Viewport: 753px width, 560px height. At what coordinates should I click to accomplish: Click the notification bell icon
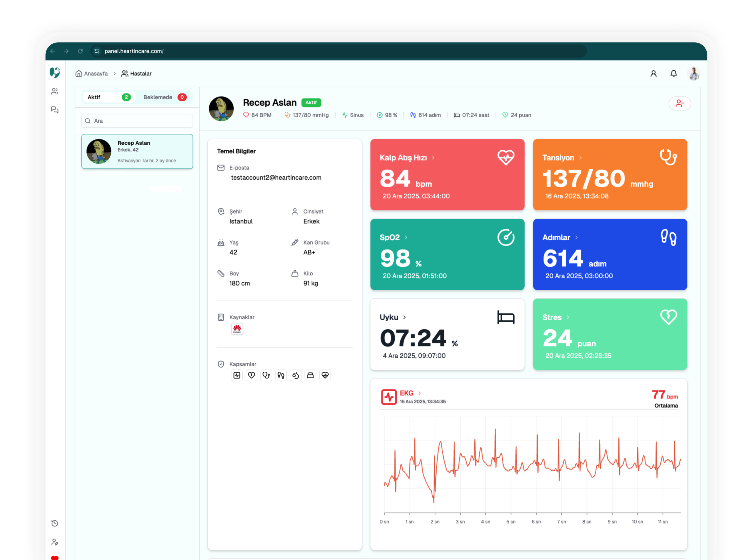pyautogui.click(x=674, y=74)
